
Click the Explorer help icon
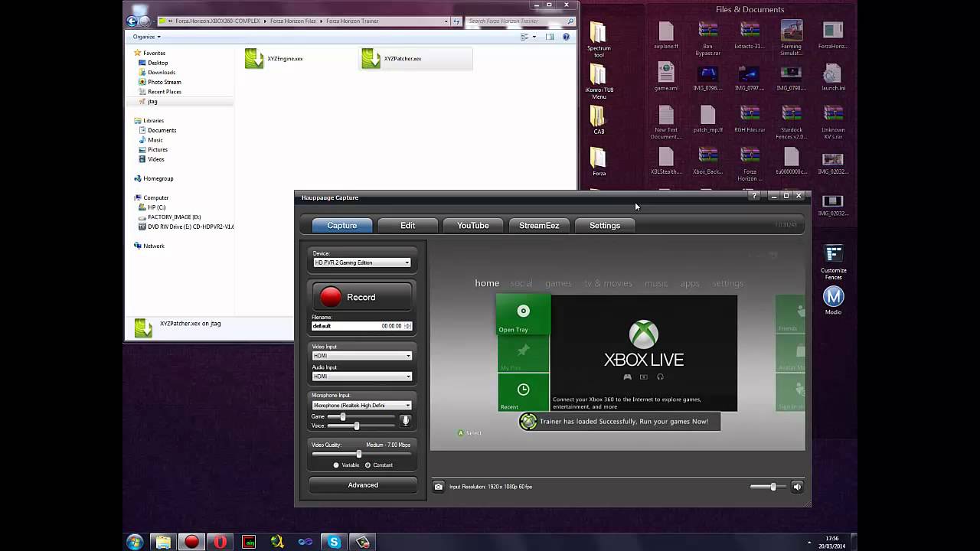(x=567, y=37)
